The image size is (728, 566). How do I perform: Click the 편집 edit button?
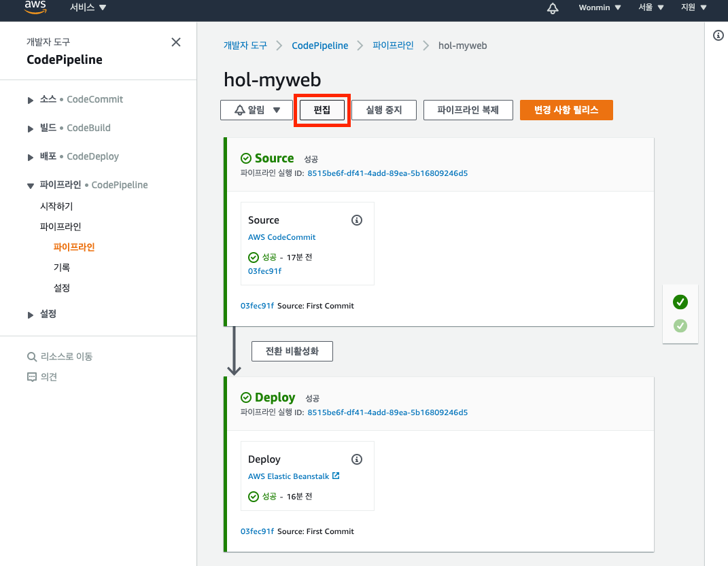(x=322, y=110)
